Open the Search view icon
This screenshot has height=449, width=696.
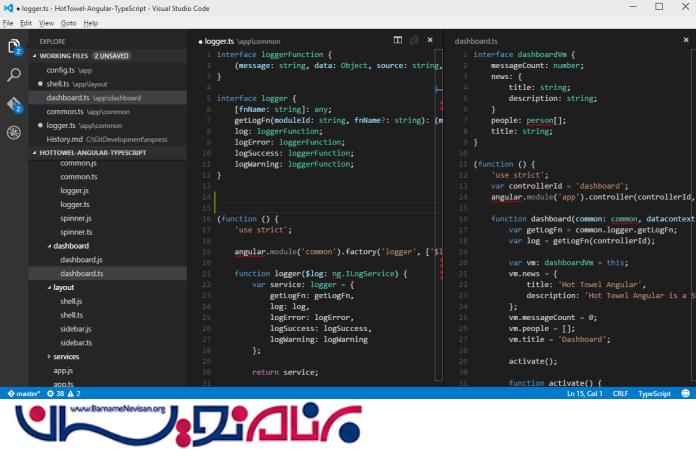pos(14,75)
